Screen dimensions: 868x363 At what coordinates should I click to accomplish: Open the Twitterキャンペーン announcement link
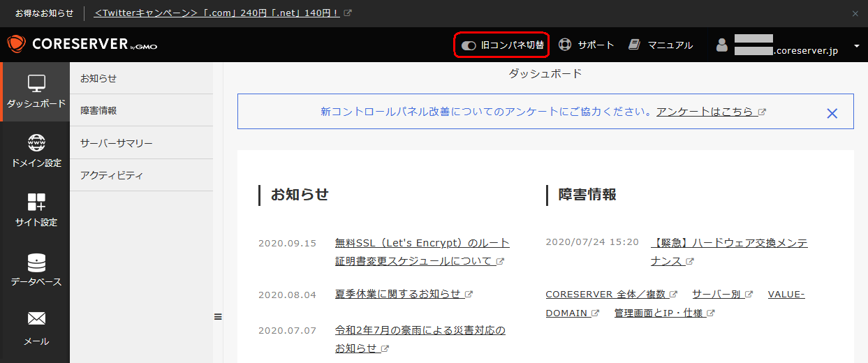click(216, 13)
